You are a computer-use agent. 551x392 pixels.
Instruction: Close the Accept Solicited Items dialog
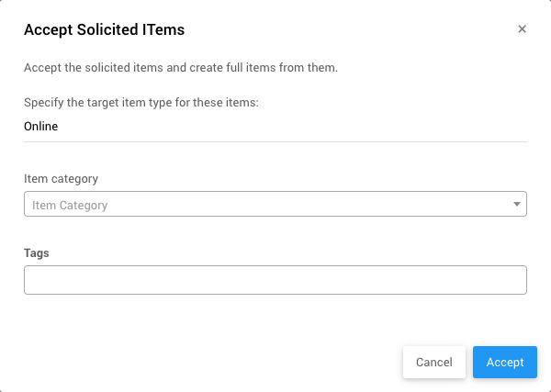tap(522, 29)
